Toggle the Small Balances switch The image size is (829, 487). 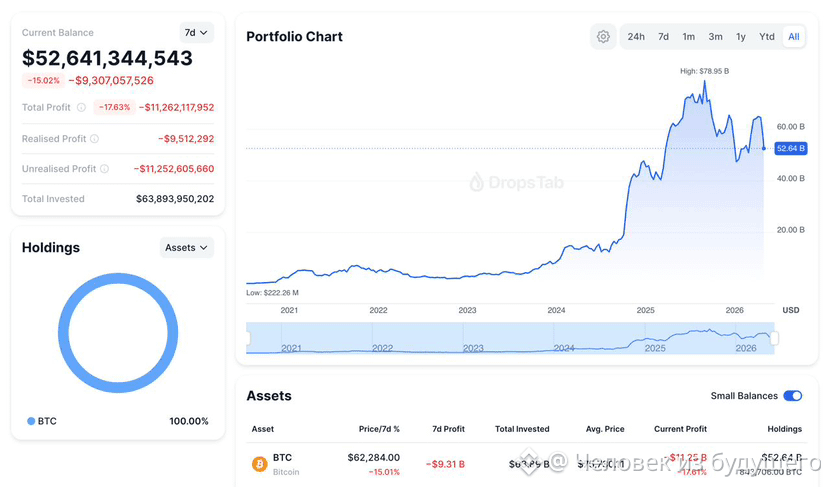click(x=793, y=396)
